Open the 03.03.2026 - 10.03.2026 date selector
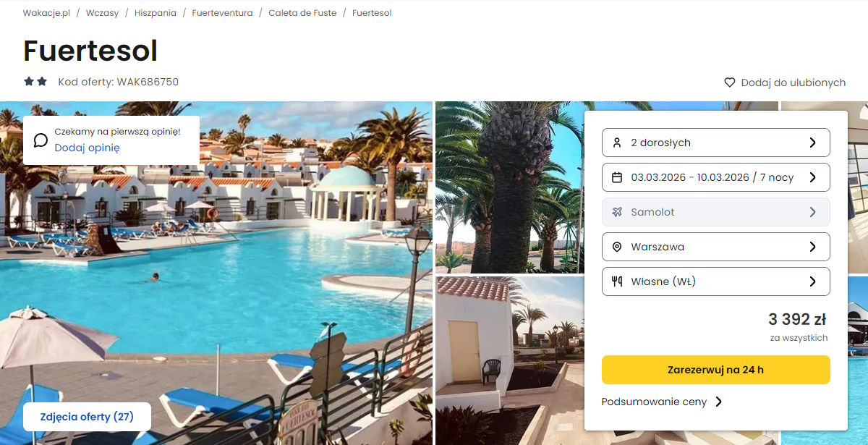Viewport: 868px width, 445px height. (715, 177)
